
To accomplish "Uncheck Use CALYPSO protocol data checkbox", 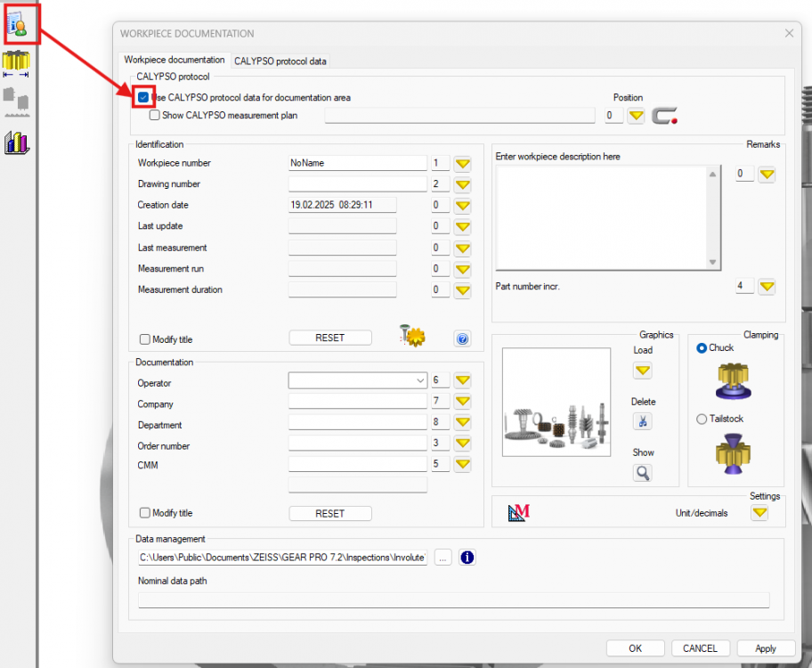I will 143,97.
